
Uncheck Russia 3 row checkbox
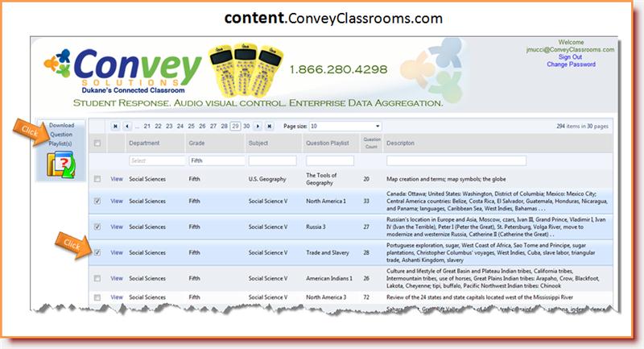[97, 226]
